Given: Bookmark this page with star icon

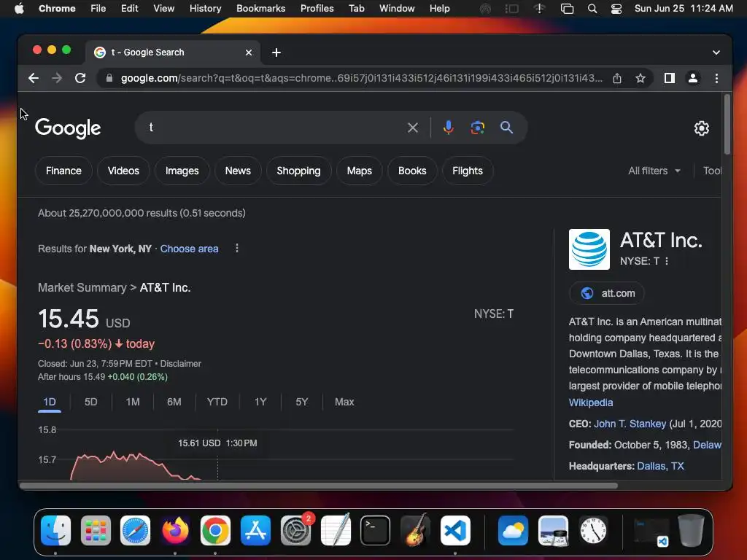Looking at the screenshot, I should [x=640, y=78].
